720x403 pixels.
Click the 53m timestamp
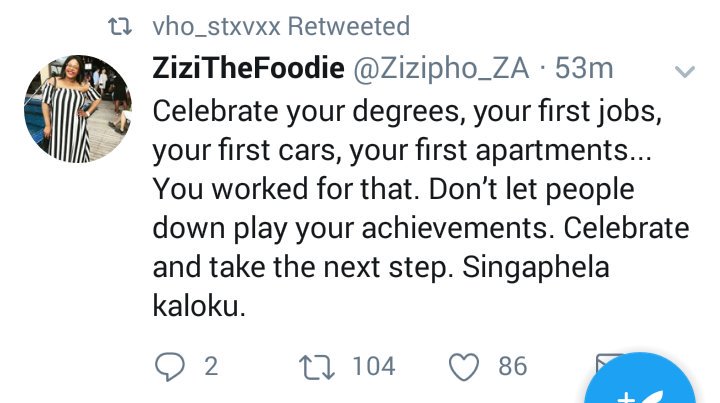584,68
